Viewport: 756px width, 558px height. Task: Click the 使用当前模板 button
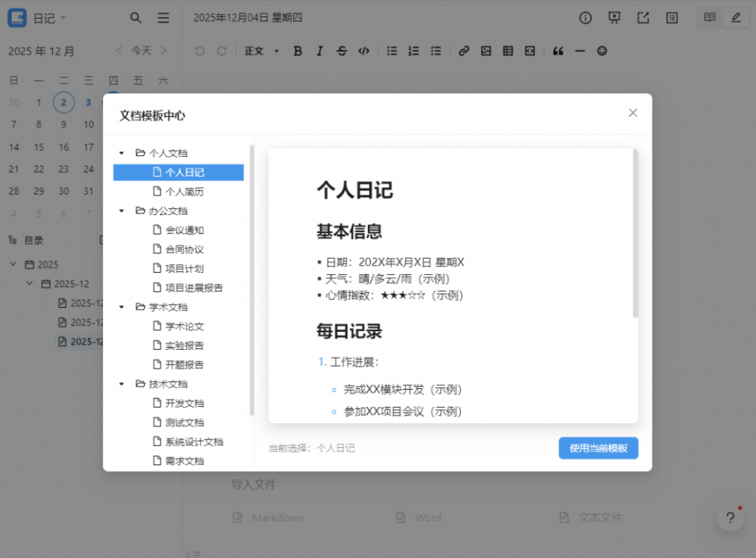[x=598, y=447]
